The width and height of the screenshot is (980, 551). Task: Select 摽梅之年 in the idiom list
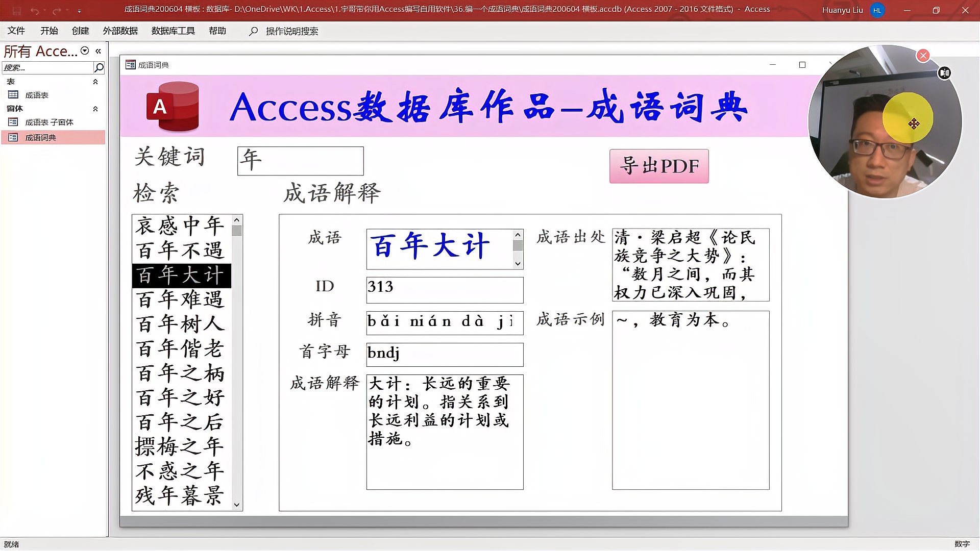(181, 447)
